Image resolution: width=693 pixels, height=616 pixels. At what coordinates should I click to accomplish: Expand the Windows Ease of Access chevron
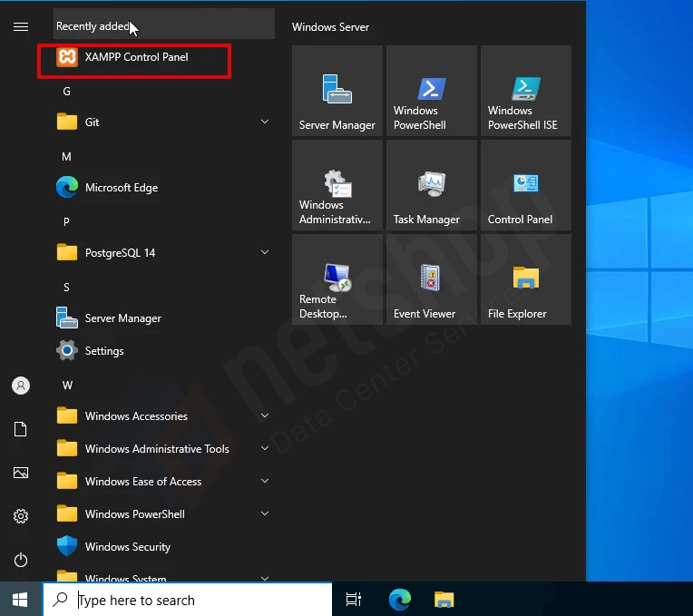[x=265, y=481]
